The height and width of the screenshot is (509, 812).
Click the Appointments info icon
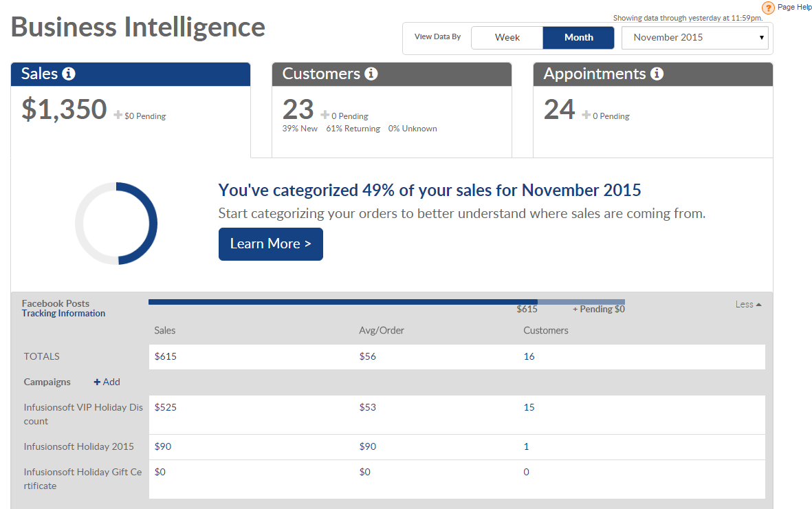(x=657, y=74)
